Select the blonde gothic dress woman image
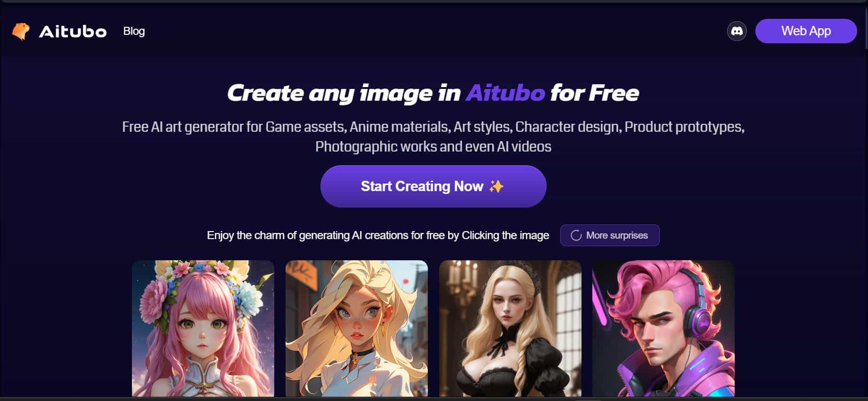 (x=510, y=329)
